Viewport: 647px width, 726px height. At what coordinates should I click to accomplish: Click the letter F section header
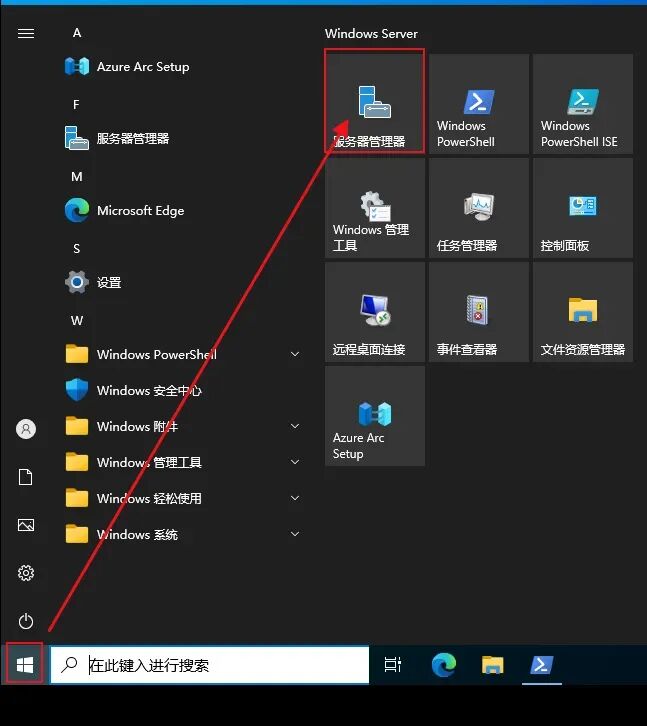[x=76, y=105]
